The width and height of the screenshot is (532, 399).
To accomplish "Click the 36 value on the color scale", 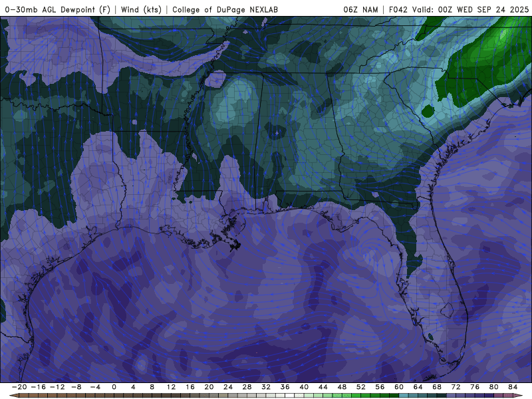I will click(x=285, y=387).
